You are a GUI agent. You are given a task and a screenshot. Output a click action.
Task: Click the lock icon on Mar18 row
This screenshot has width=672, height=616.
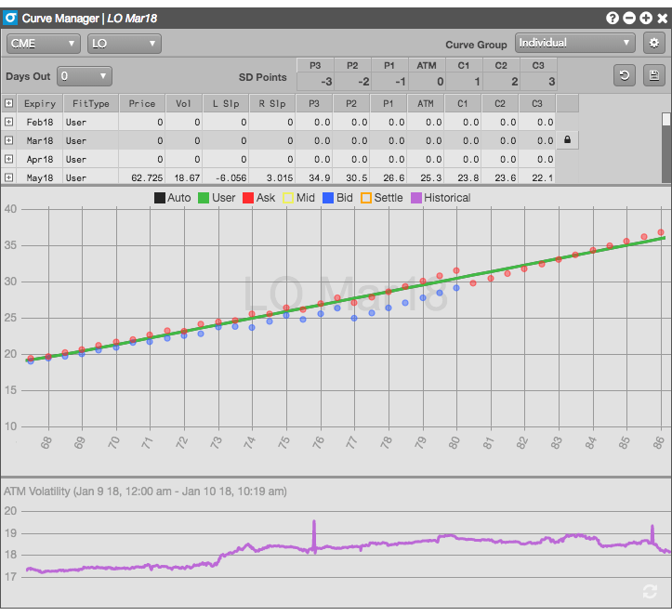point(567,139)
